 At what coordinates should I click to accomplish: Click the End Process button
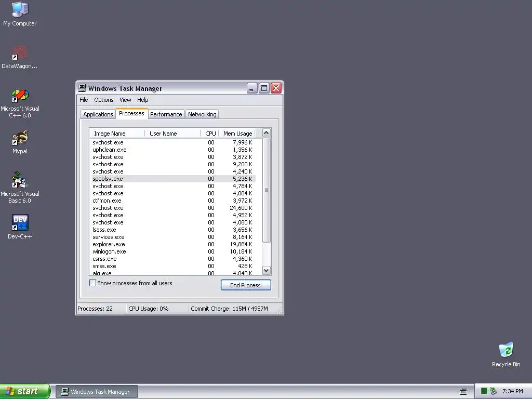pos(246,285)
